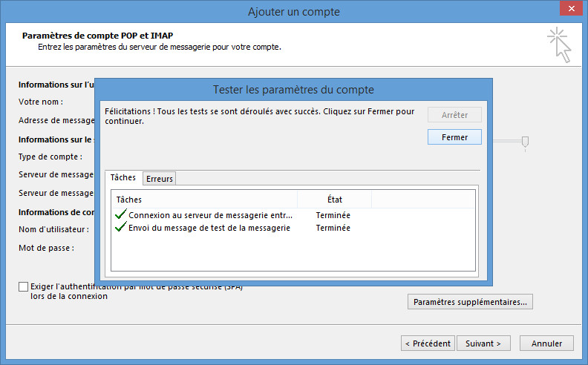Close the Ajouter un compte window
The image size is (588, 365).
point(569,10)
